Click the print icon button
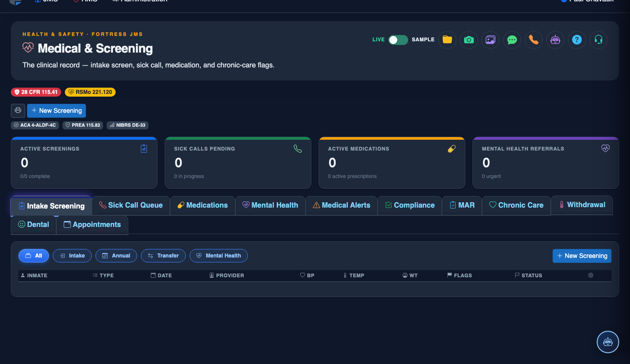 tap(18, 111)
